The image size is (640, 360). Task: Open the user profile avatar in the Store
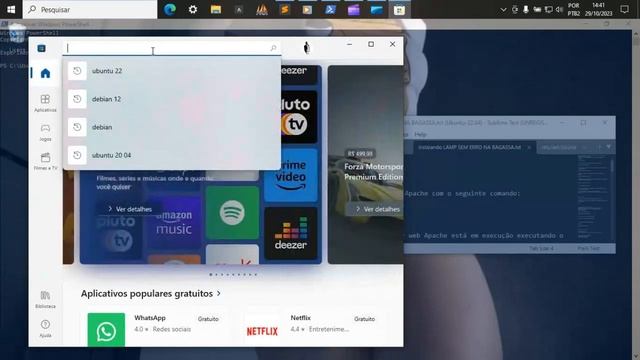[x=307, y=48]
